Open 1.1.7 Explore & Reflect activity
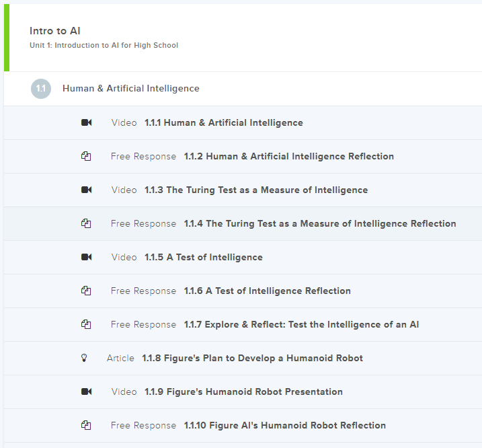Viewport: 482px width, 448px height. [301, 324]
